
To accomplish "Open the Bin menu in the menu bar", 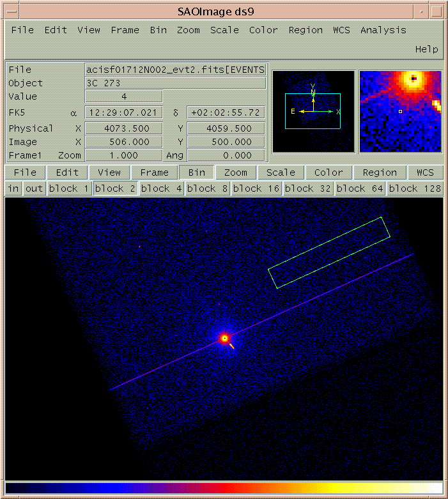I will [158, 30].
